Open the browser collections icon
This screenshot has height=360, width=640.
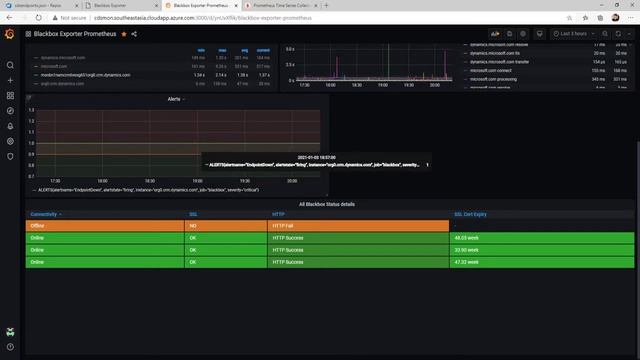[x=600, y=18]
